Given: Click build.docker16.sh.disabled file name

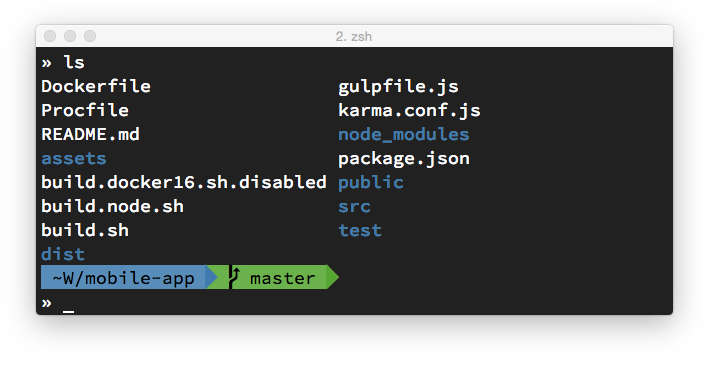Looking at the screenshot, I should click(x=184, y=182).
